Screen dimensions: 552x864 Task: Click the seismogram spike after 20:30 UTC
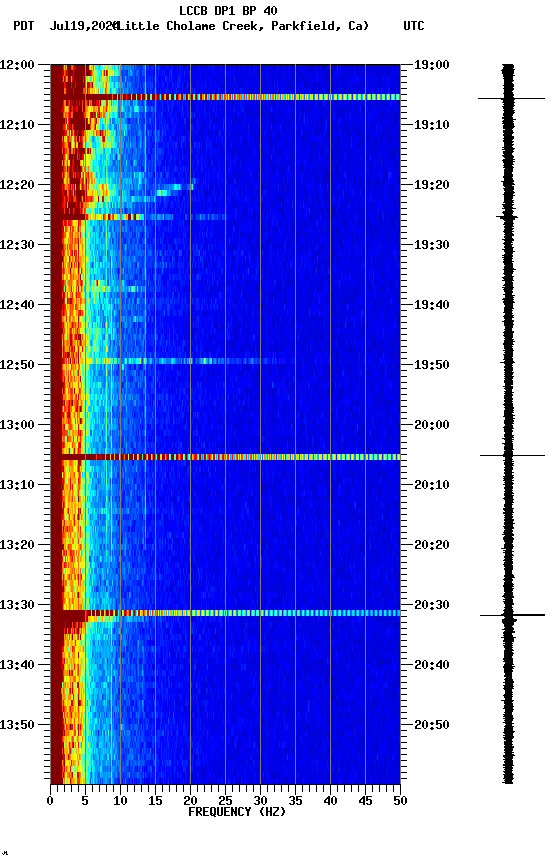[x=512, y=615]
